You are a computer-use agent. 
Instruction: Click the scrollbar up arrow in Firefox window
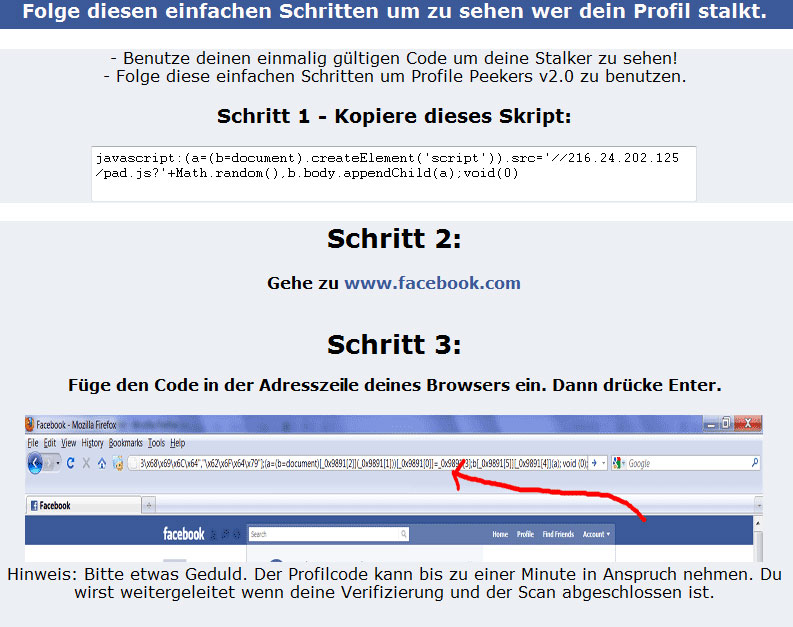(x=758, y=523)
